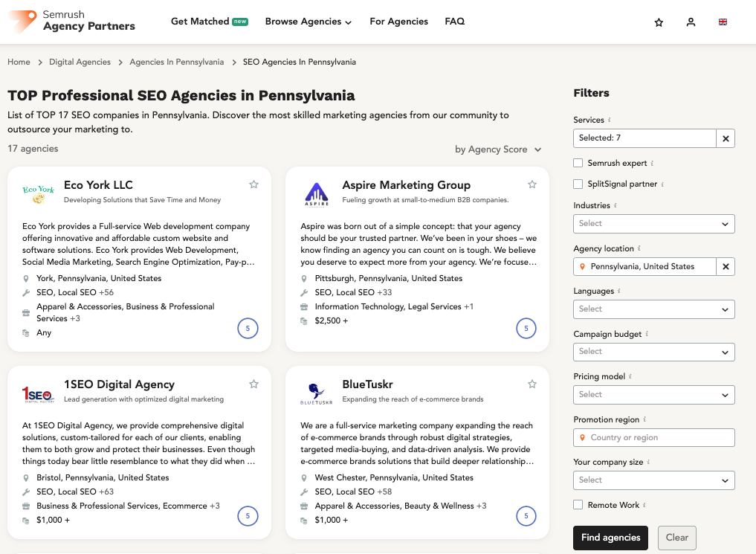This screenshot has height=554, width=756.
Task: Show info tooltip for Semrush expert
Action: (652, 164)
